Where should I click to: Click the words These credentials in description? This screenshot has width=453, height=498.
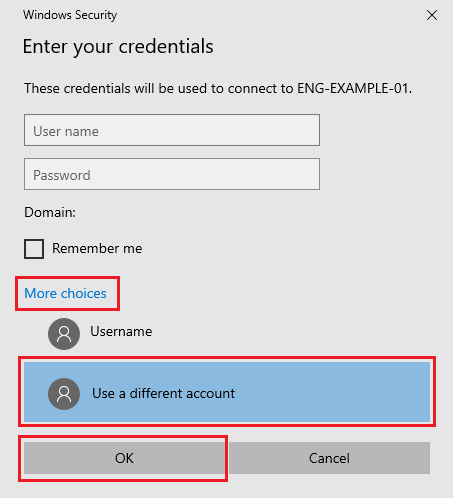77,89
